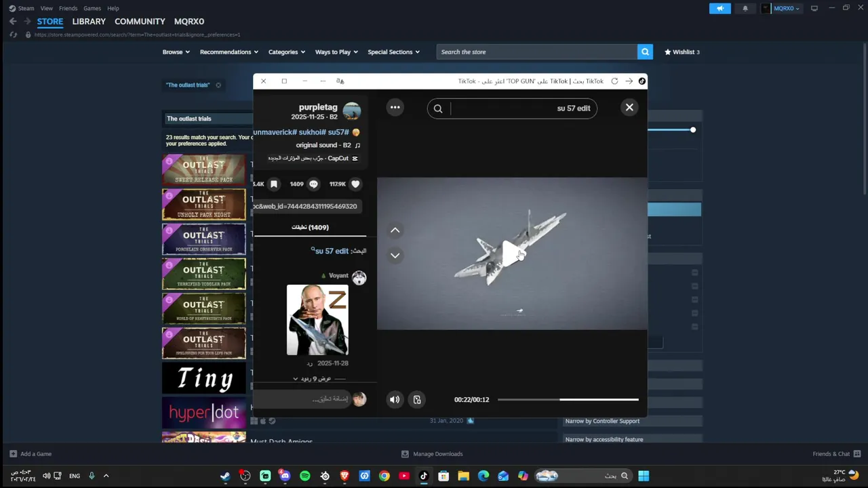Open the Friends menu in Steam
The width and height of the screenshot is (868, 488).
coord(68,8)
